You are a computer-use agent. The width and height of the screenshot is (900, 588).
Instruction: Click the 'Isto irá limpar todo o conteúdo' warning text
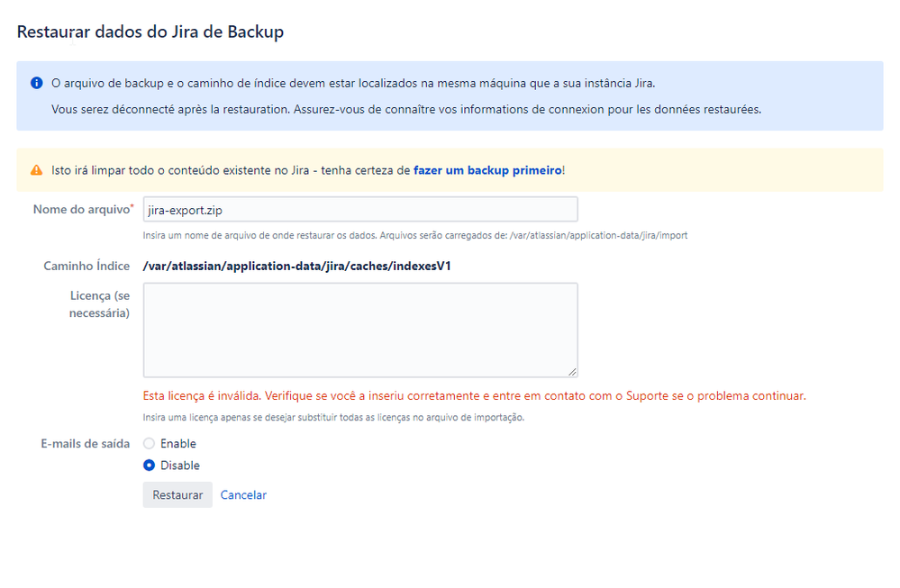coord(308,170)
